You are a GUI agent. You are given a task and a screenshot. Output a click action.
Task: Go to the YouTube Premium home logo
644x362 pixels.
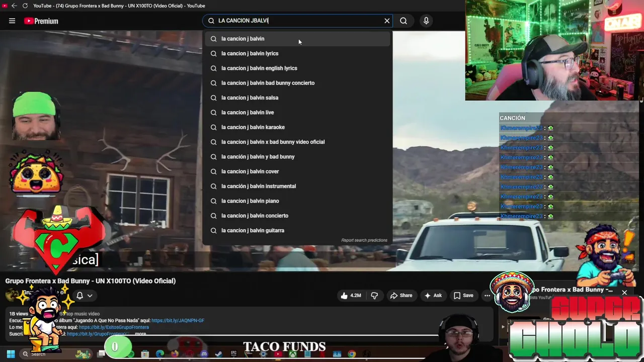coord(41,21)
